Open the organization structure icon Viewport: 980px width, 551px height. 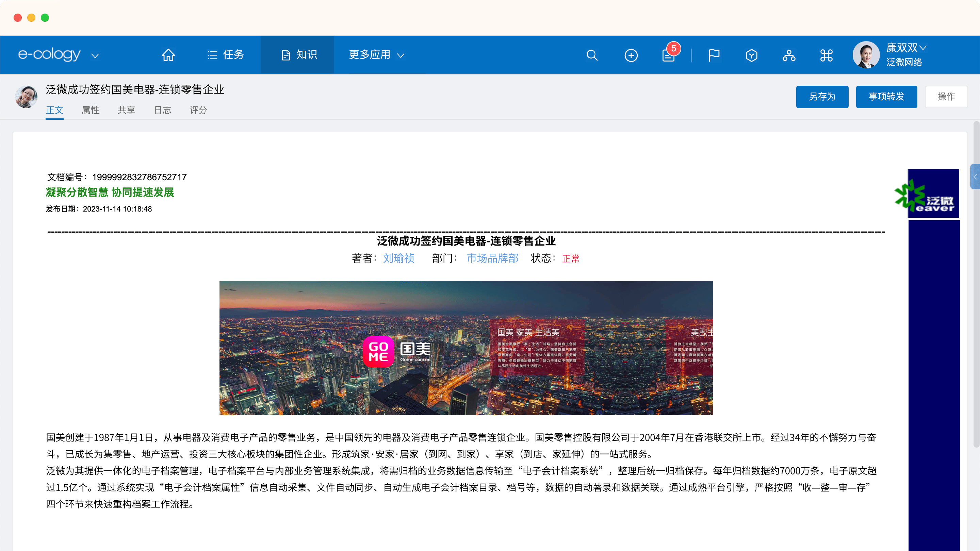[789, 55]
